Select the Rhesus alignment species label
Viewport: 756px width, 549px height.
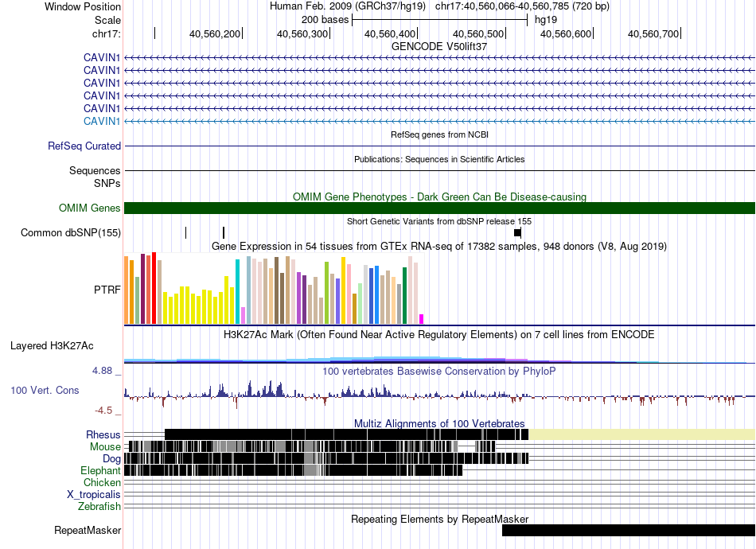tap(103, 434)
